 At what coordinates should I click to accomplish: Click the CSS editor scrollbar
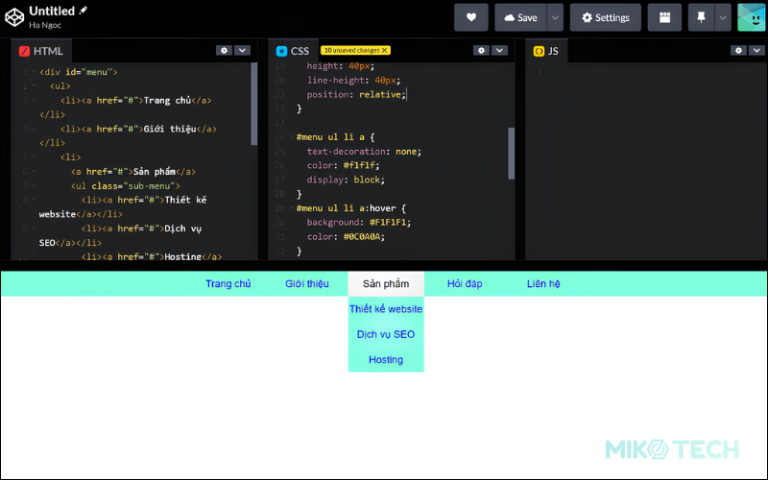pyautogui.click(x=511, y=154)
